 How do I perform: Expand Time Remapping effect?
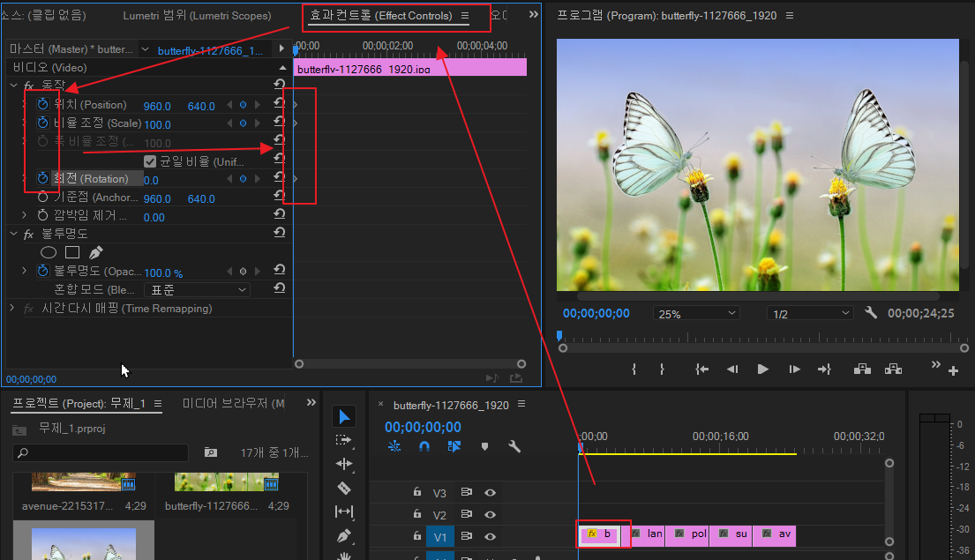point(11,308)
